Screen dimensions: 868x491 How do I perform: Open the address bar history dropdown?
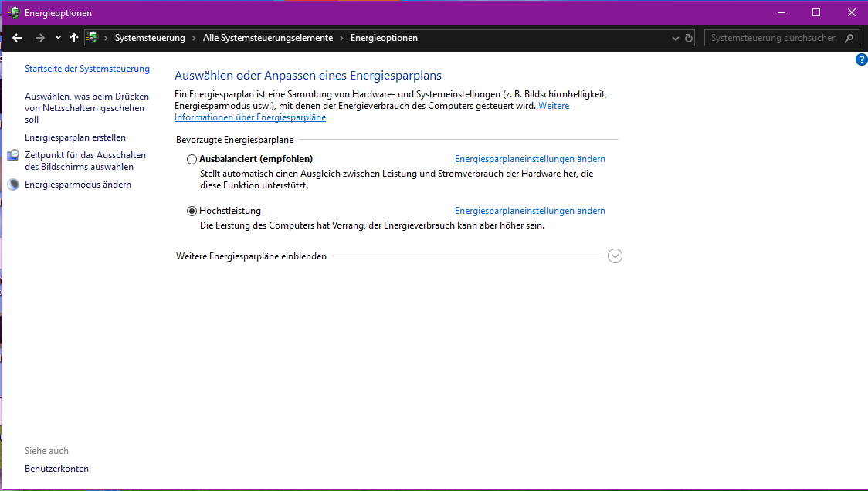click(676, 38)
